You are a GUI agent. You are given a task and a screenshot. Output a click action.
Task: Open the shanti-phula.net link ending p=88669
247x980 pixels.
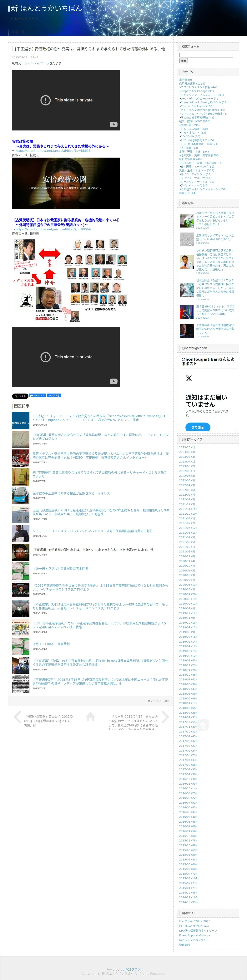53,229
